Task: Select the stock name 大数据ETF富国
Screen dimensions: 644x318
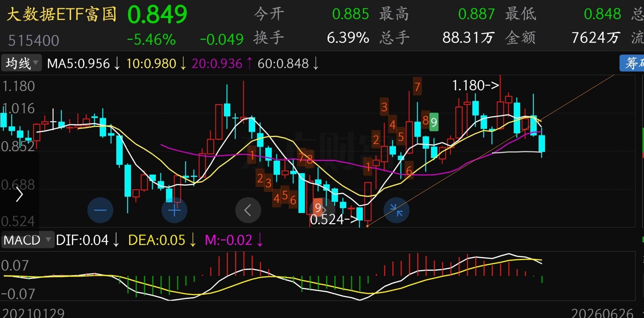Action: click(61, 15)
